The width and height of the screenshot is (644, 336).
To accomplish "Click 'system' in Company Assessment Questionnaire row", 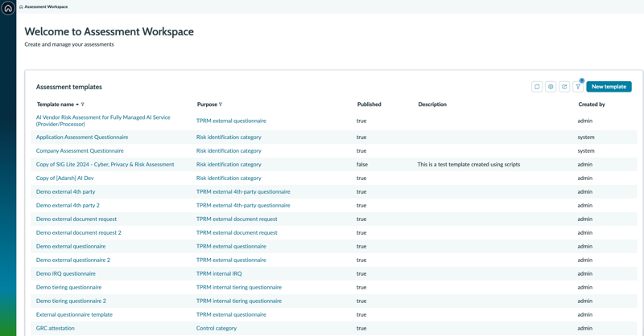I will coord(586,150).
